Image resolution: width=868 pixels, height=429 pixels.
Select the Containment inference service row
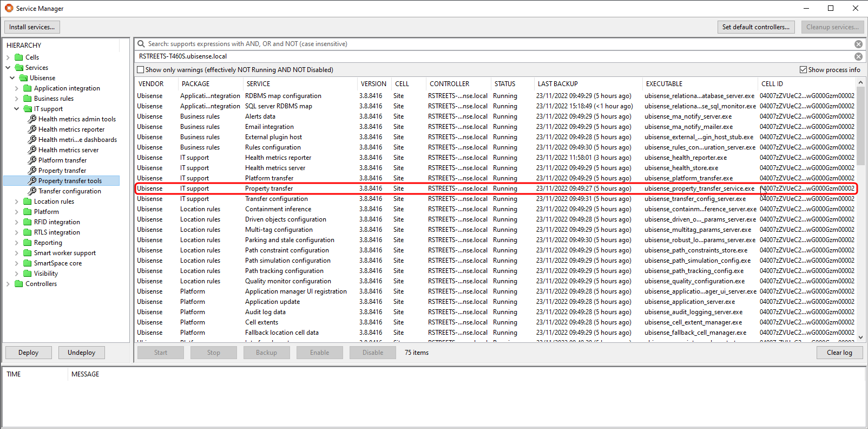(496, 209)
